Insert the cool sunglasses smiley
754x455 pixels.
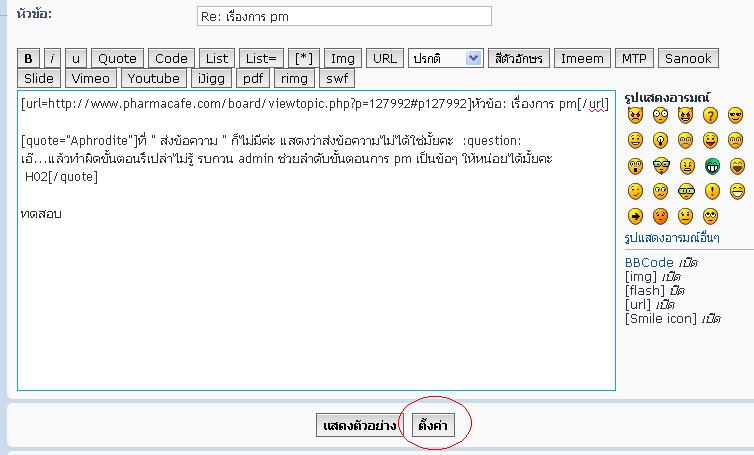(737, 115)
